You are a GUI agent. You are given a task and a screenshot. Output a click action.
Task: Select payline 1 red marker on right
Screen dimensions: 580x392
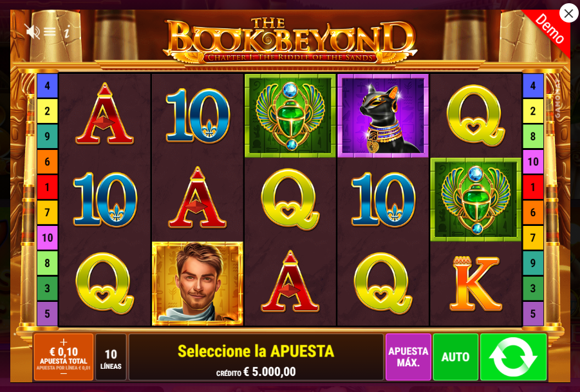click(x=532, y=187)
